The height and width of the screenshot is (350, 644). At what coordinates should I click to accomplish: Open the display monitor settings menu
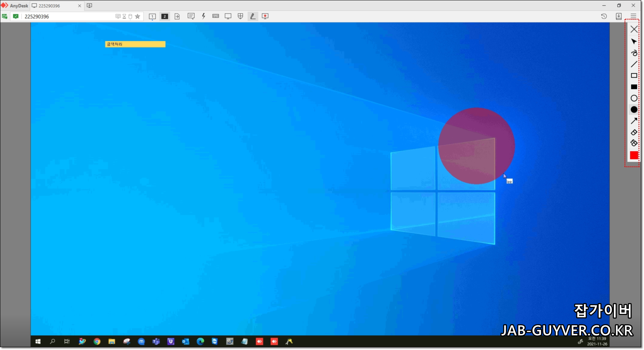tap(228, 16)
